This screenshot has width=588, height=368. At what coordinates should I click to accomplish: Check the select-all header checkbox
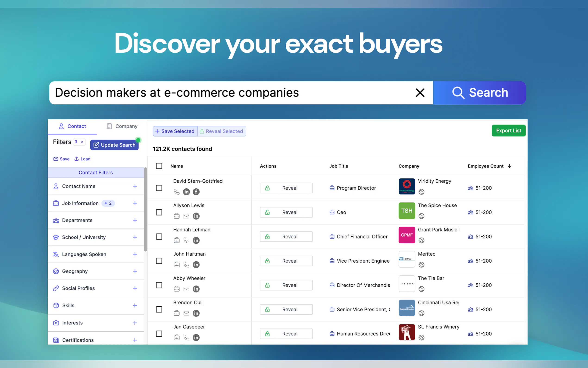pos(159,166)
